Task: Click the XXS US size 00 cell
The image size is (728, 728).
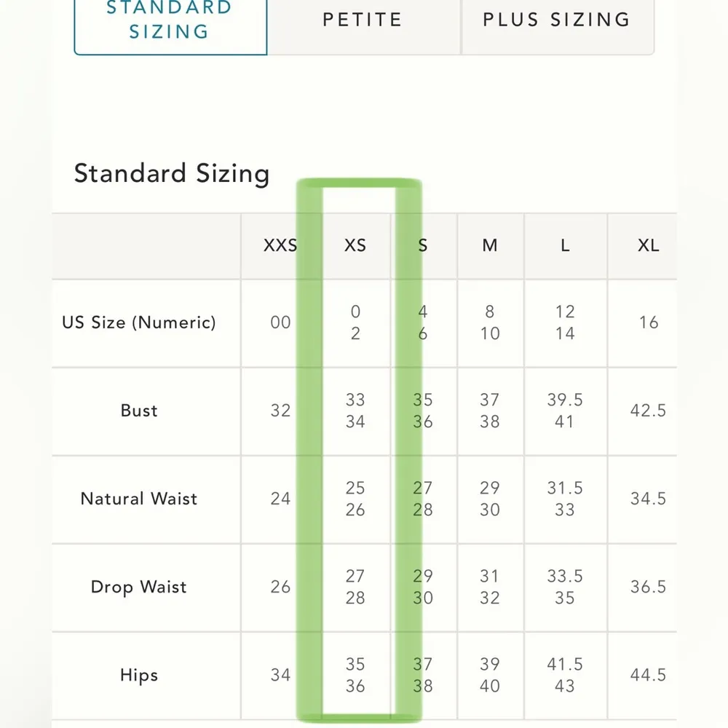Action: pos(280,323)
